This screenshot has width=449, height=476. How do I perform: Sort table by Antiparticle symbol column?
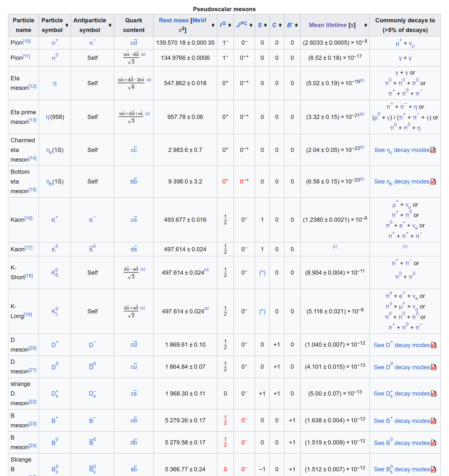(110, 25)
